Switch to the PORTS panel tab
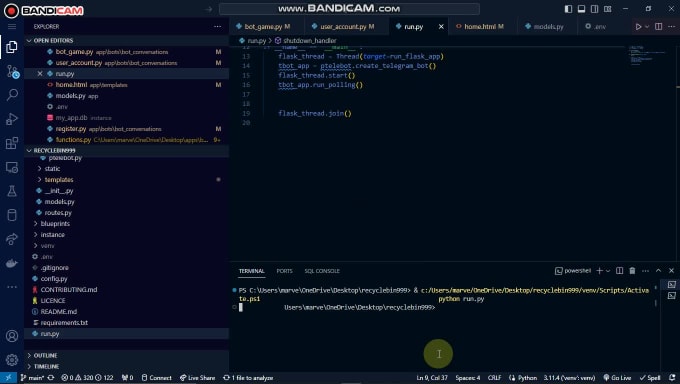 tap(284, 271)
